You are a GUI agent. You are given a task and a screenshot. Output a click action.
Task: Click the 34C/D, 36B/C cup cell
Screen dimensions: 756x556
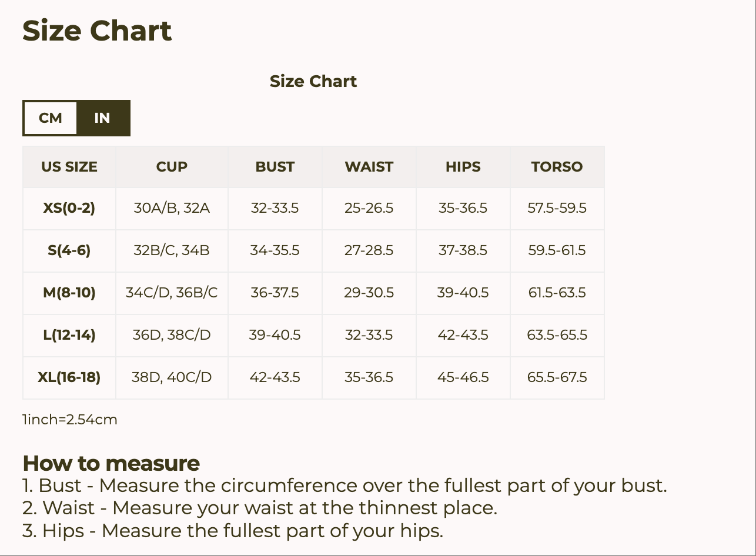172,293
